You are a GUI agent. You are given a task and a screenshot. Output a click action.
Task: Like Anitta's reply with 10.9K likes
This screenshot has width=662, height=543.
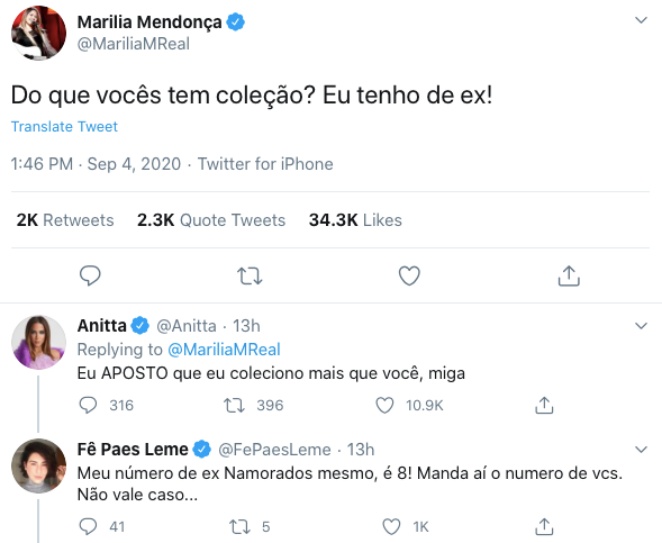click(x=385, y=405)
